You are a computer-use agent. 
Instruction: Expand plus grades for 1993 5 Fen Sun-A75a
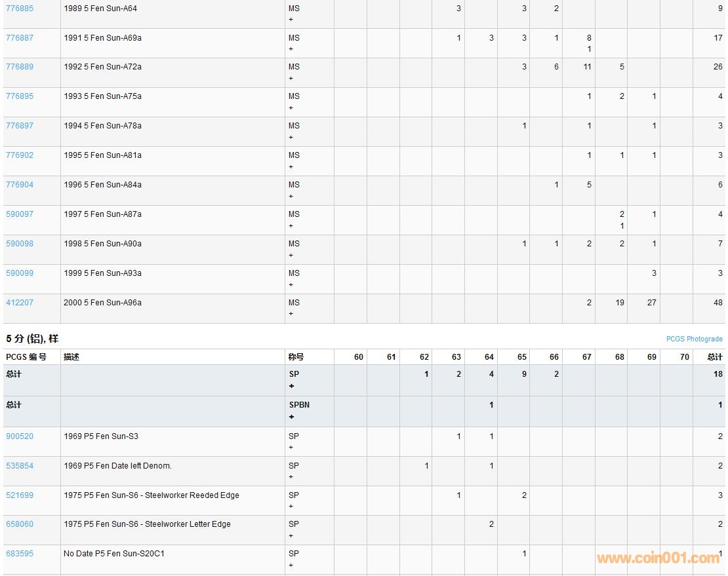(x=291, y=108)
